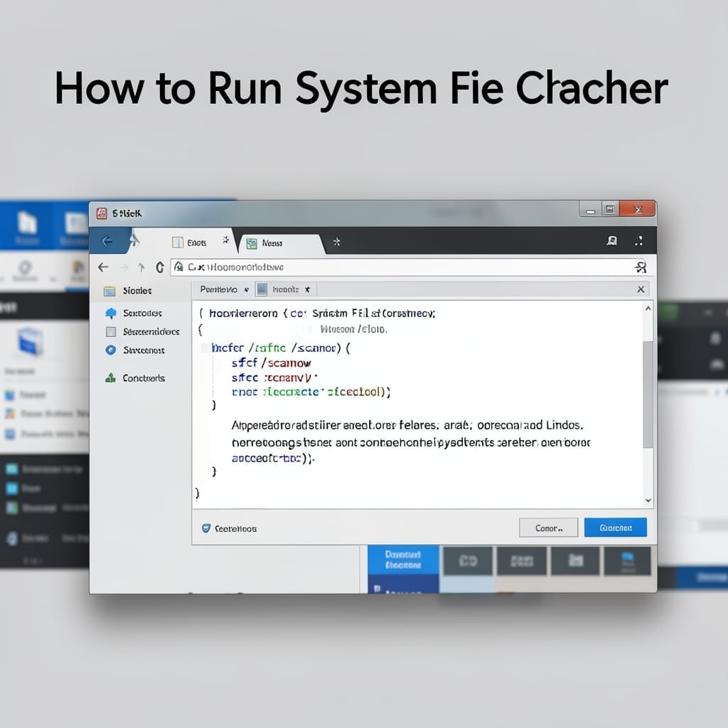Pin star next to the Enots tab

pos(225,240)
